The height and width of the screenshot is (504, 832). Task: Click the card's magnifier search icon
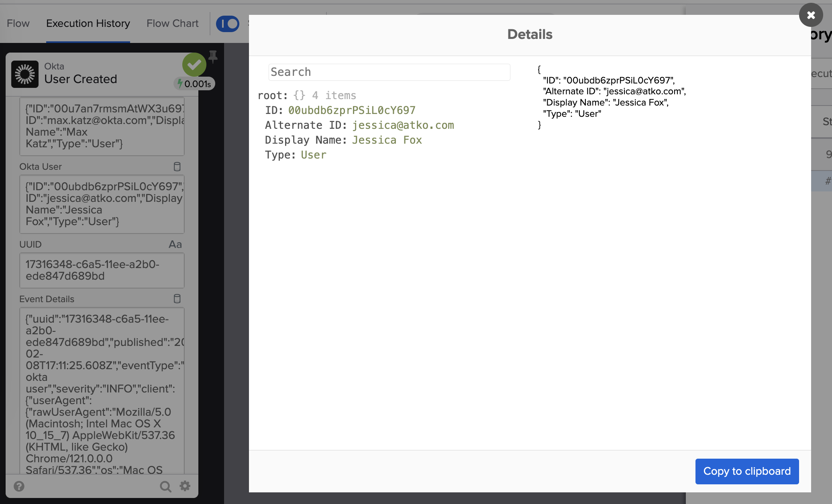click(x=165, y=486)
